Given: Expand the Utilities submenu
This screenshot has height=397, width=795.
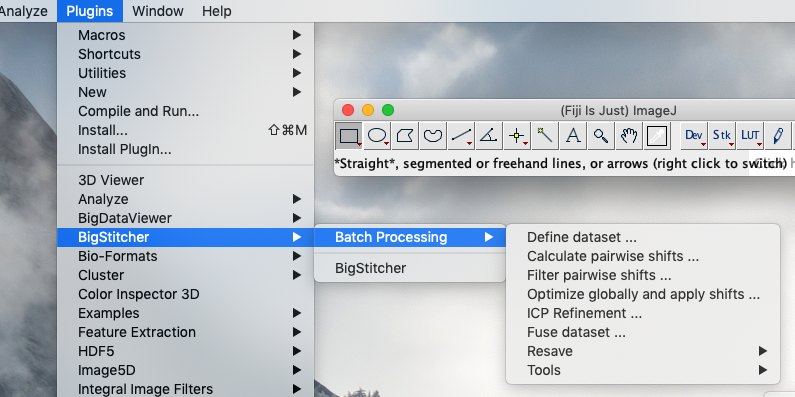Looking at the screenshot, I should (x=186, y=73).
